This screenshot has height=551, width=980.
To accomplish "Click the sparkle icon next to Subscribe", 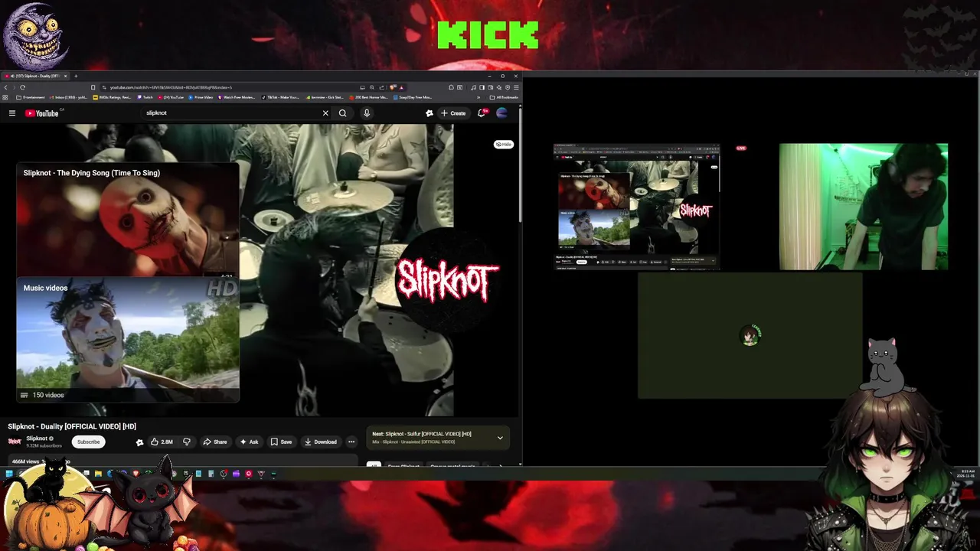I will (139, 442).
